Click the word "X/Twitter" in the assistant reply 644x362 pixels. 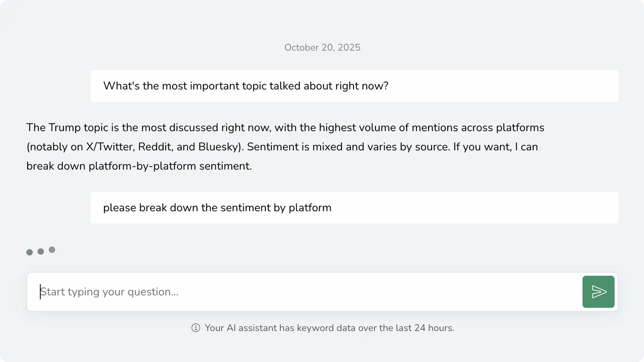(x=110, y=147)
